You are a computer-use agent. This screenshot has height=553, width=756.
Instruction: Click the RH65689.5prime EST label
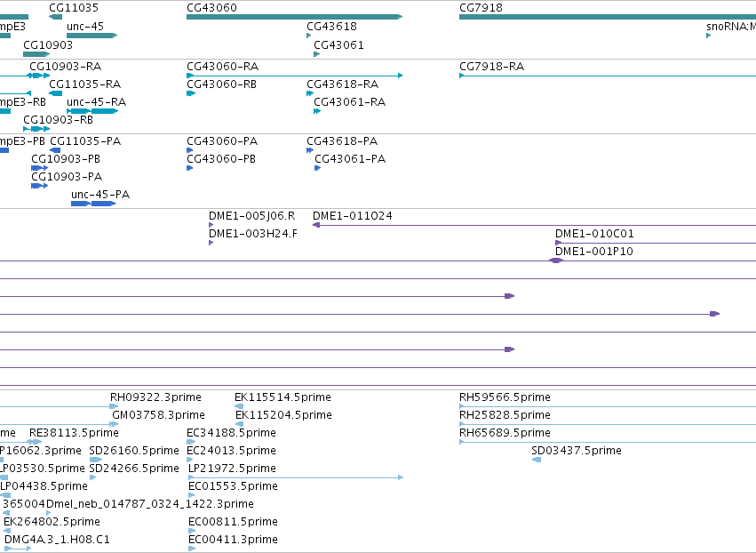pos(505,433)
